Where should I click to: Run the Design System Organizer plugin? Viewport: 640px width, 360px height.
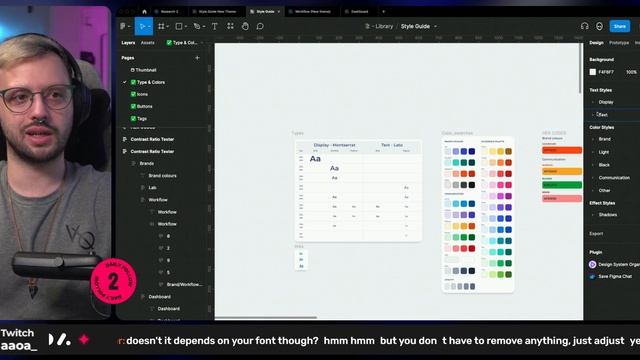click(x=614, y=264)
